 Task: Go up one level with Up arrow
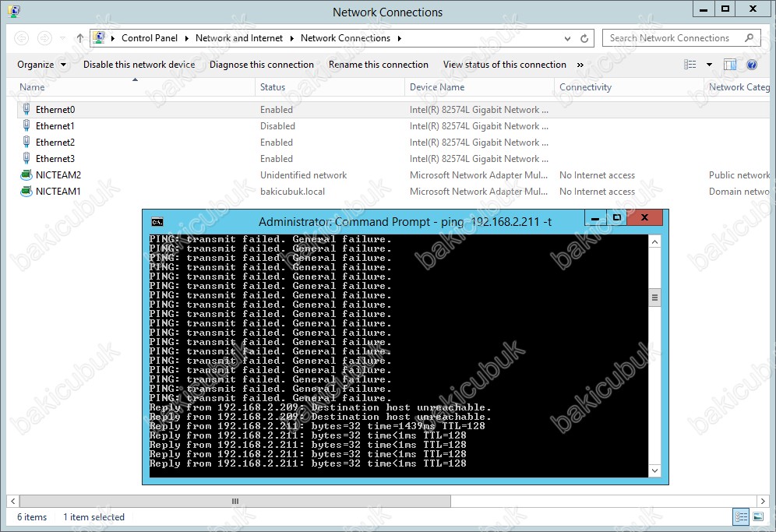pos(79,38)
